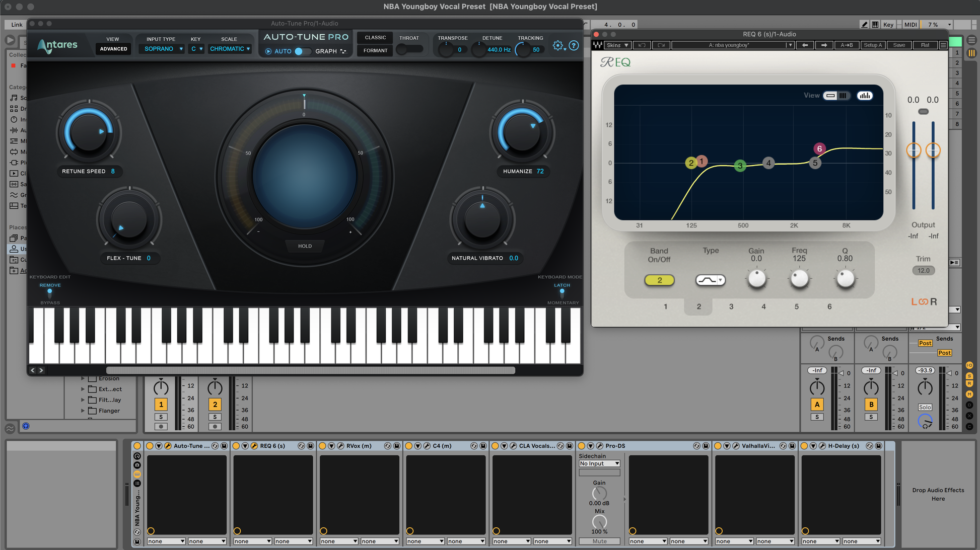Screen dimensions: 980x550
Task: Click the Auto-Tune help question mark icon
Action: pyautogui.click(x=574, y=45)
